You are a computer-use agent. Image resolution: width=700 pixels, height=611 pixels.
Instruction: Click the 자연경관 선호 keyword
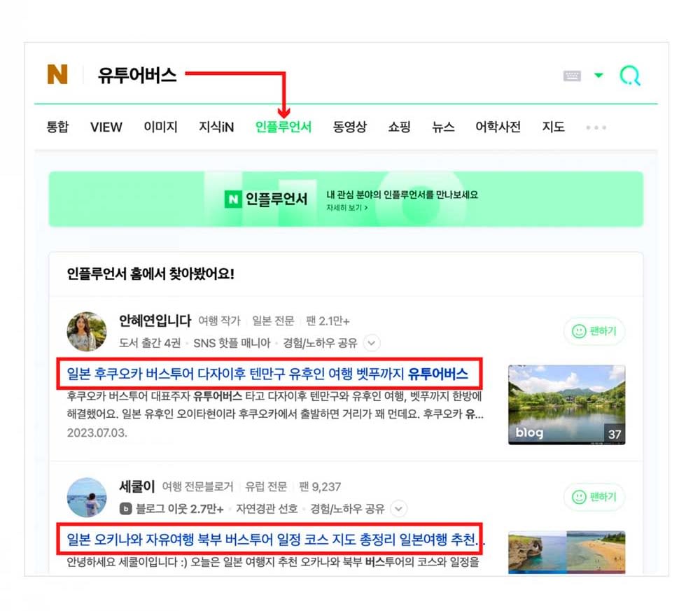[267, 509]
